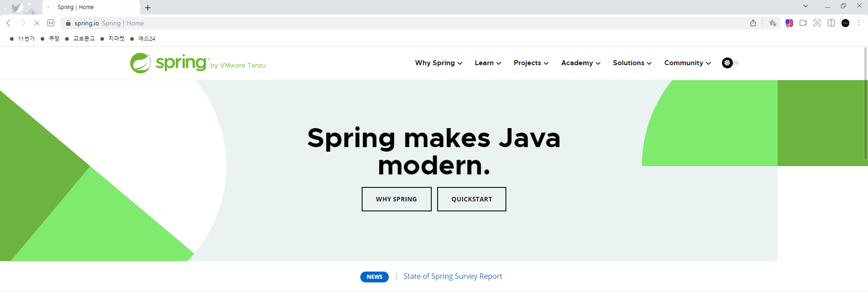Click the blue NEWS badge
The image size is (868, 301).
click(374, 277)
